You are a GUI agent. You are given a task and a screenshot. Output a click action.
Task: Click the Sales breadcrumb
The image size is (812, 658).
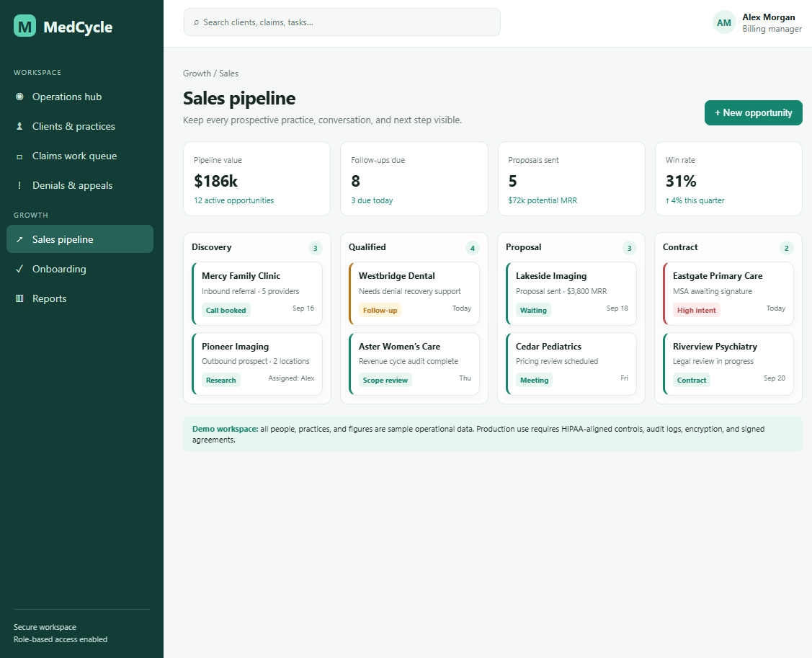228,74
